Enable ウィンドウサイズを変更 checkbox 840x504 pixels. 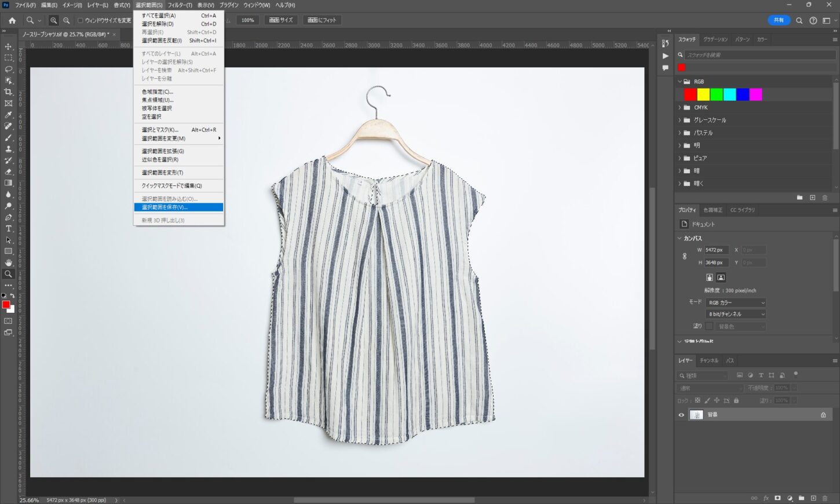coord(81,20)
